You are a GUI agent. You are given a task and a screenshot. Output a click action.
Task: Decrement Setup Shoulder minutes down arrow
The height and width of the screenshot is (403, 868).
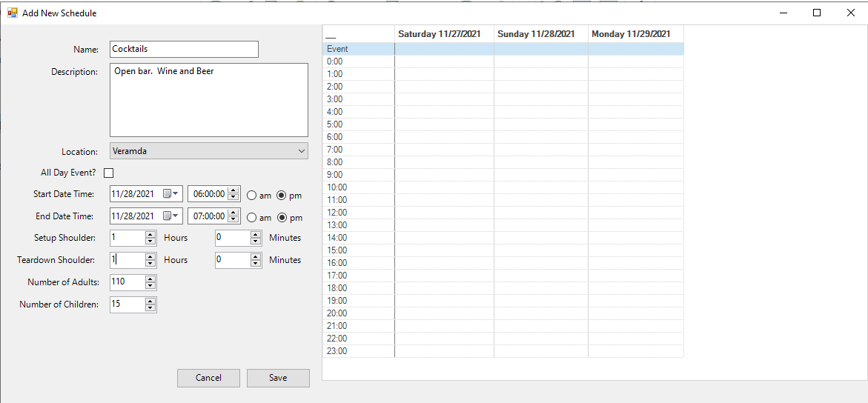click(256, 242)
